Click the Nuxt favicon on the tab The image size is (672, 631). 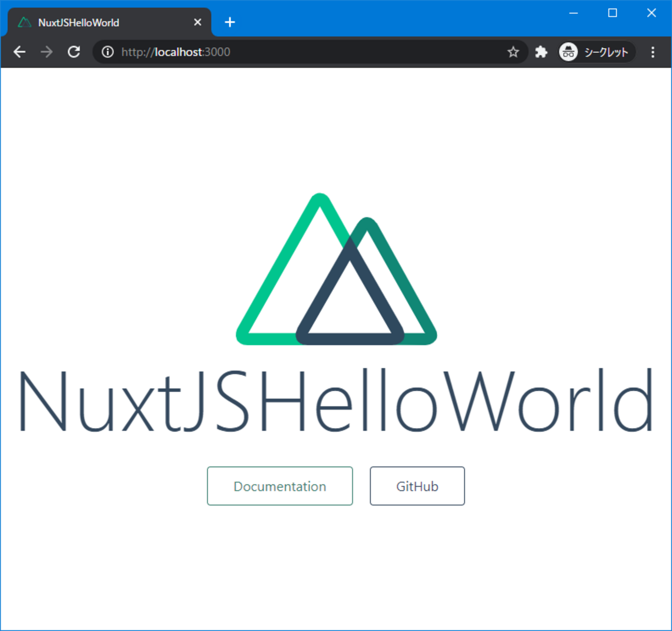pos(24,22)
